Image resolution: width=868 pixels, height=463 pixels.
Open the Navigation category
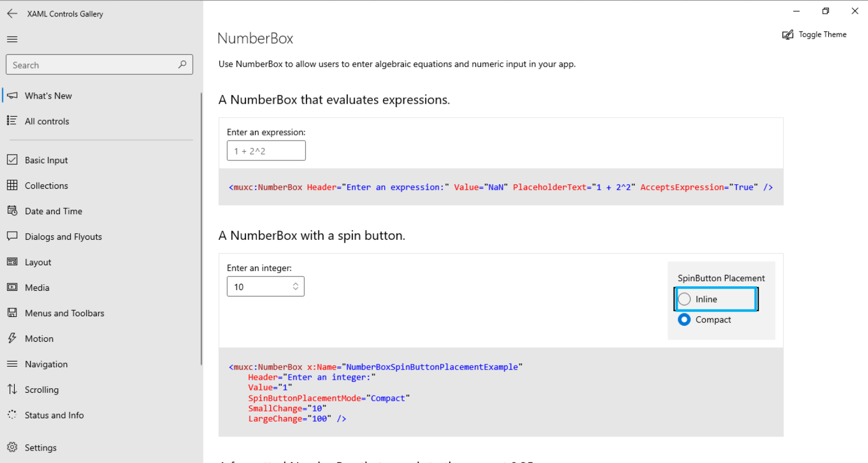[x=102, y=364]
